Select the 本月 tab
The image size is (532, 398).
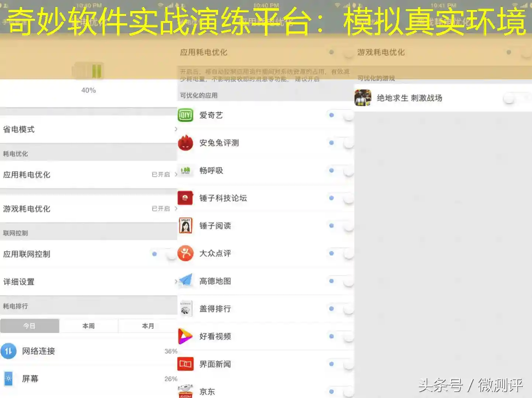148,326
